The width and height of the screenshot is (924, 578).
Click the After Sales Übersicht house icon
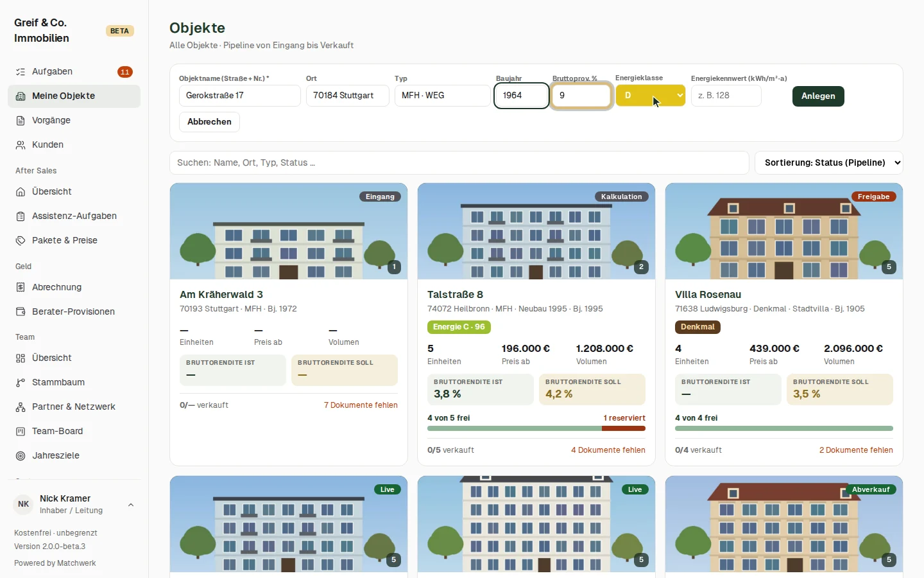coord(21,192)
